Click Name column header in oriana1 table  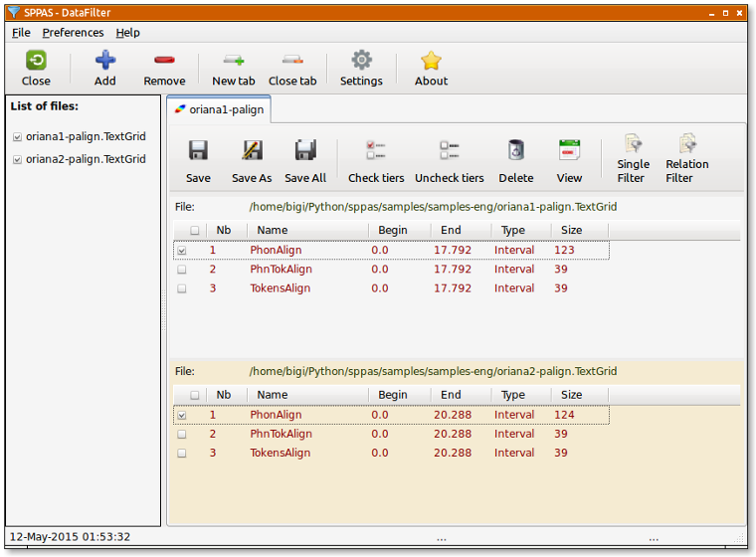[x=307, y=231]
